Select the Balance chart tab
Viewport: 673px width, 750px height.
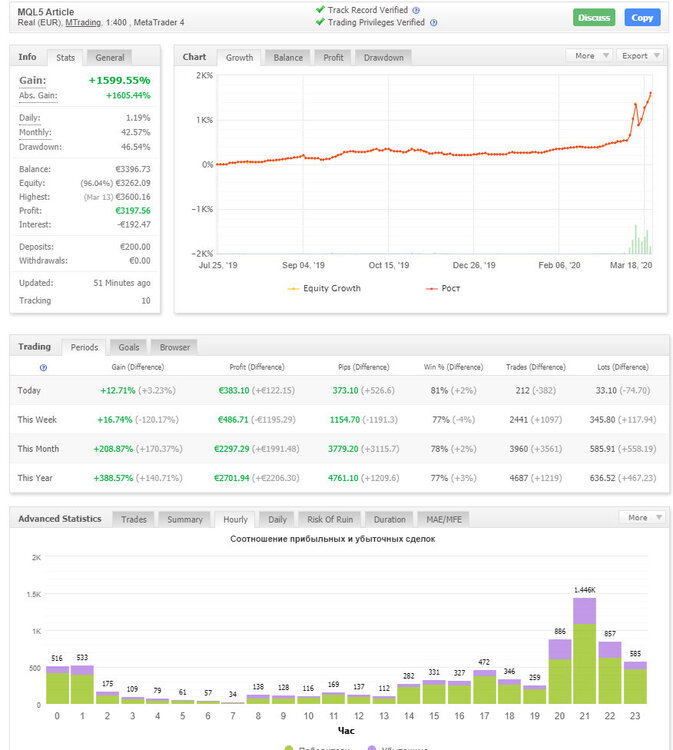coord(288,57)
